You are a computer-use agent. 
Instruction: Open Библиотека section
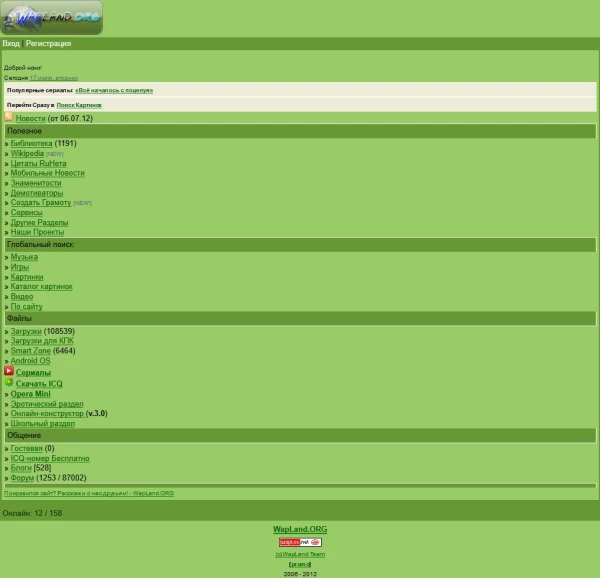[x=31, y=143]
